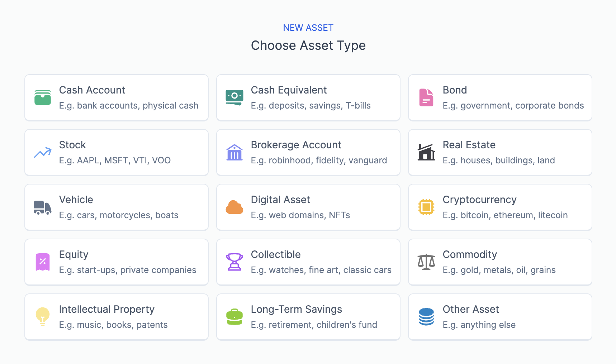The image size is (616, 364).
Task: Click the pink document Bond icon
Action: [426, 97]
